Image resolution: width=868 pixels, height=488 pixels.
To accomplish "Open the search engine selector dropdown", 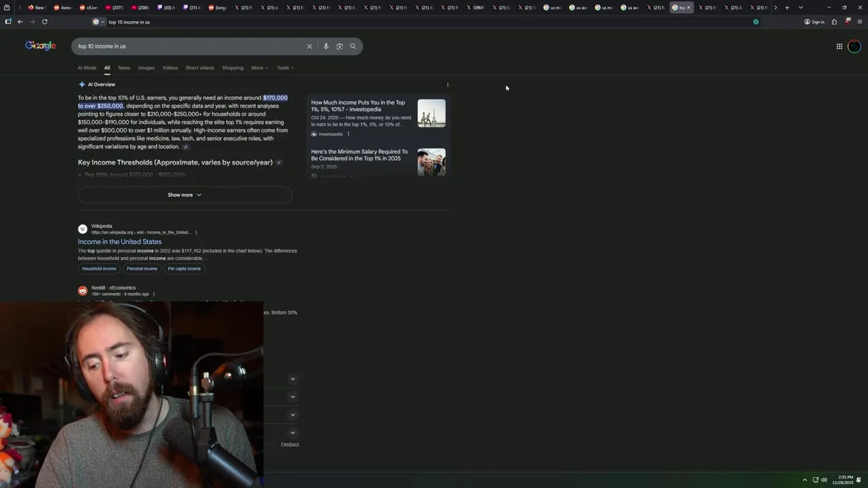I will click(99, 22).
